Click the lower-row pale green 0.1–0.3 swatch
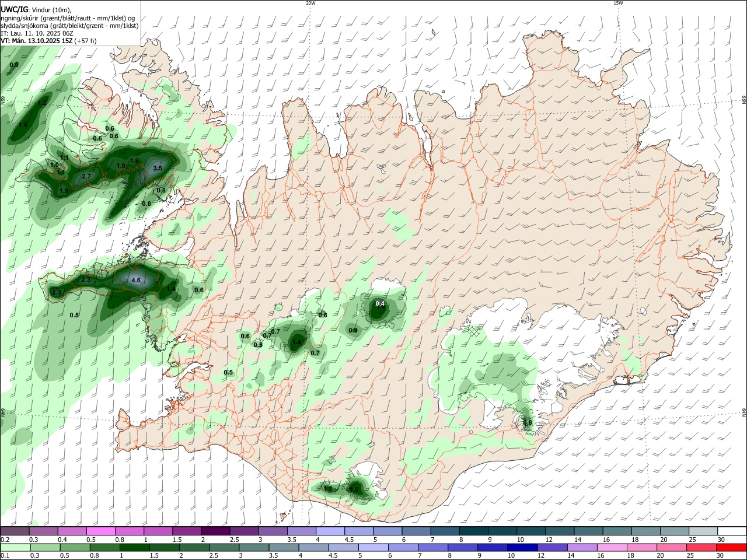Image resolution: width=747 pixels, height=560 pixels. click(x=15, y=547)
